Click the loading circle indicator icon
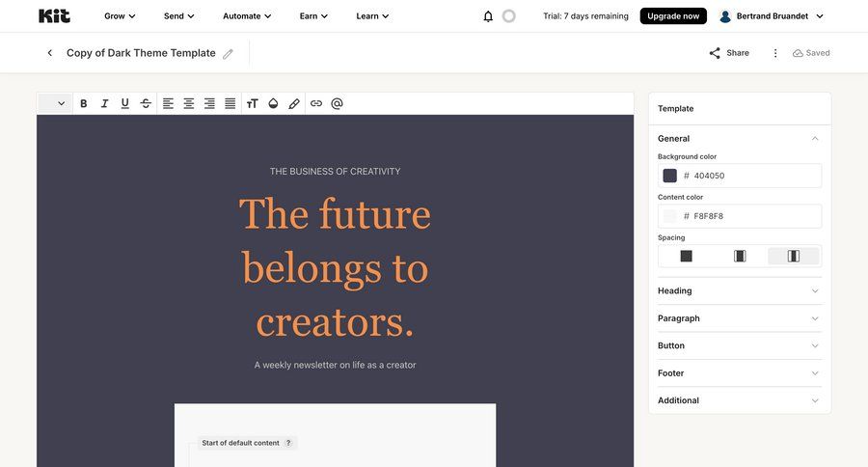 pyautogui.click(x=508, y=16)
